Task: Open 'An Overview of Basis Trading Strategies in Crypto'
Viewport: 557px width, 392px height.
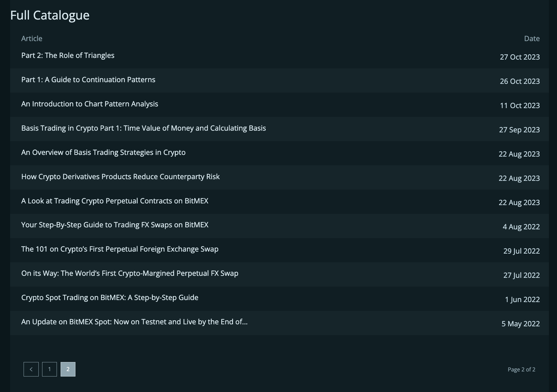Action: coord(103,152)
